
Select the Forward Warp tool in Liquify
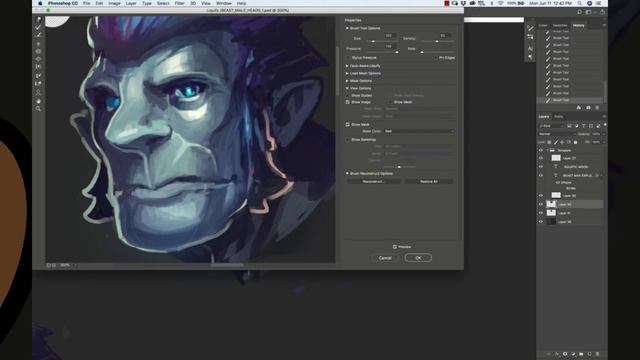click(x=38, y=20)
